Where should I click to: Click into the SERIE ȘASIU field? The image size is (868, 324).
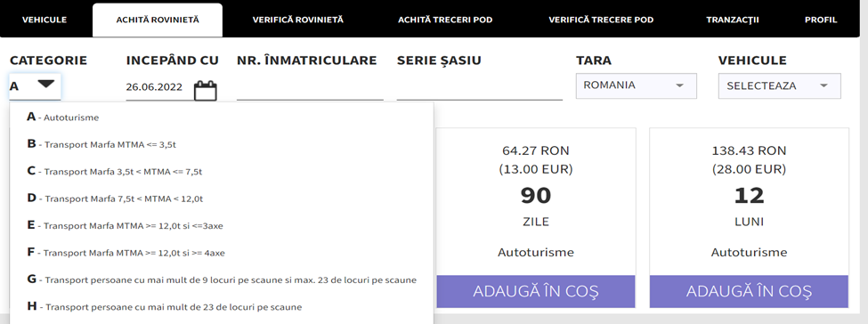[x=479, y=87]
